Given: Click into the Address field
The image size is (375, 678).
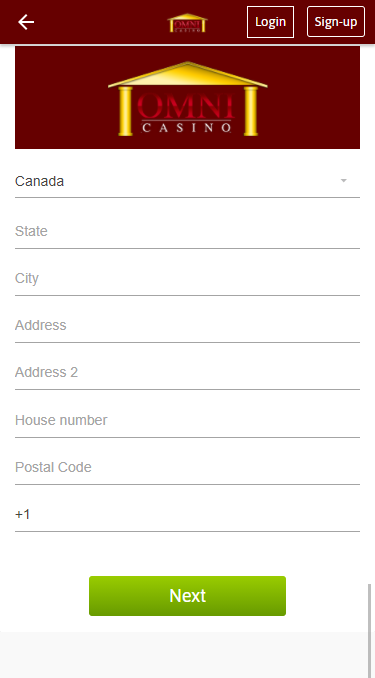Looking at the screenshot, I should coord(187,326).
